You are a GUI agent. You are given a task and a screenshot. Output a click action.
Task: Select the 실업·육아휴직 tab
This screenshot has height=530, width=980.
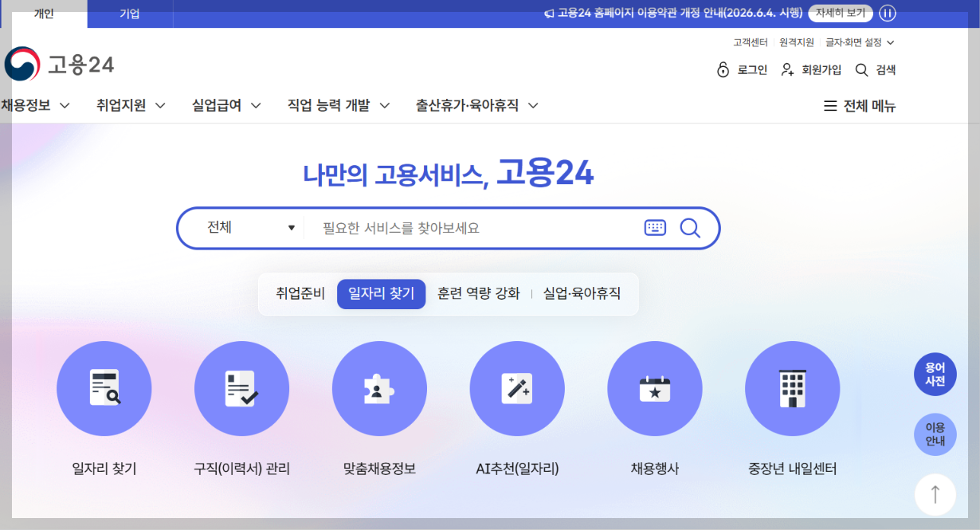582,294
